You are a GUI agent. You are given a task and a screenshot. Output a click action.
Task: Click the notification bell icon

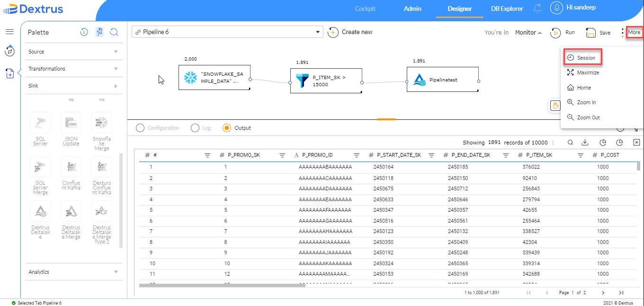click(537, 9)
